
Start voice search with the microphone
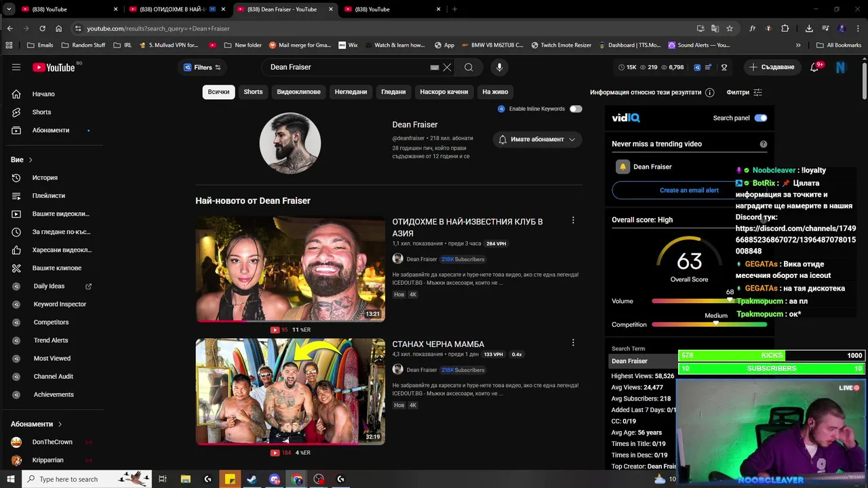[499, 67]
